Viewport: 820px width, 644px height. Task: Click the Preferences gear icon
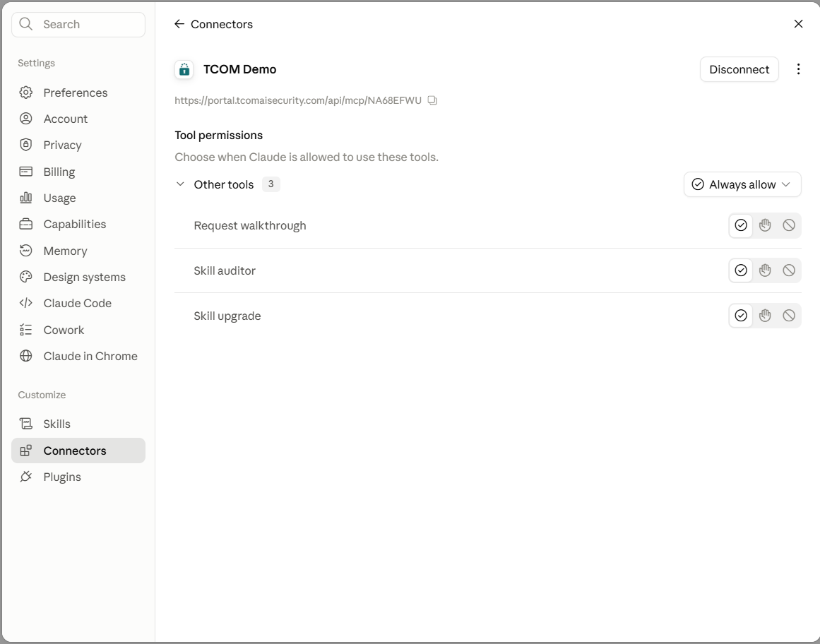coord(25,93)
